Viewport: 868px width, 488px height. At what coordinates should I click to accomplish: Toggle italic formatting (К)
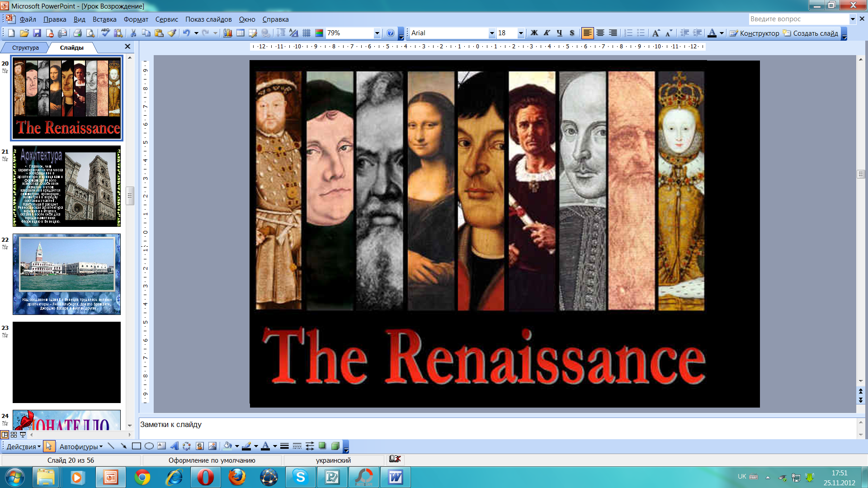coord(547,33)
